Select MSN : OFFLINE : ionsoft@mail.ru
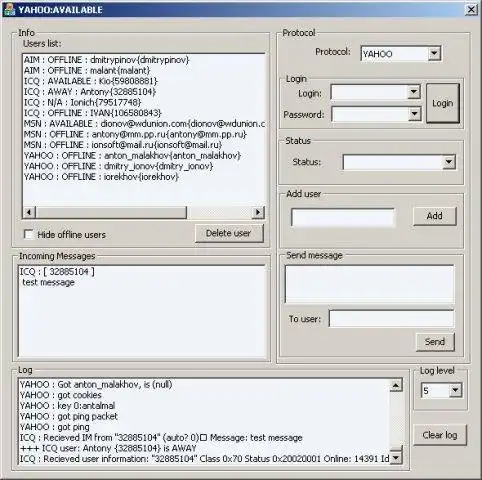 (123, 145)
